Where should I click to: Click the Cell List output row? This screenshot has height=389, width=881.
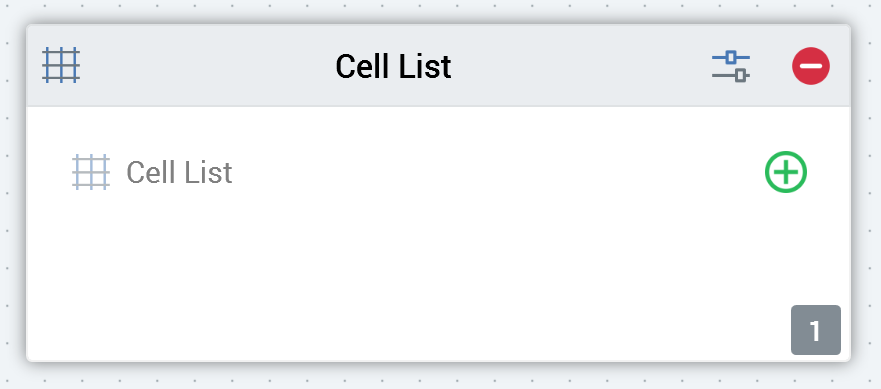(439, 172)
